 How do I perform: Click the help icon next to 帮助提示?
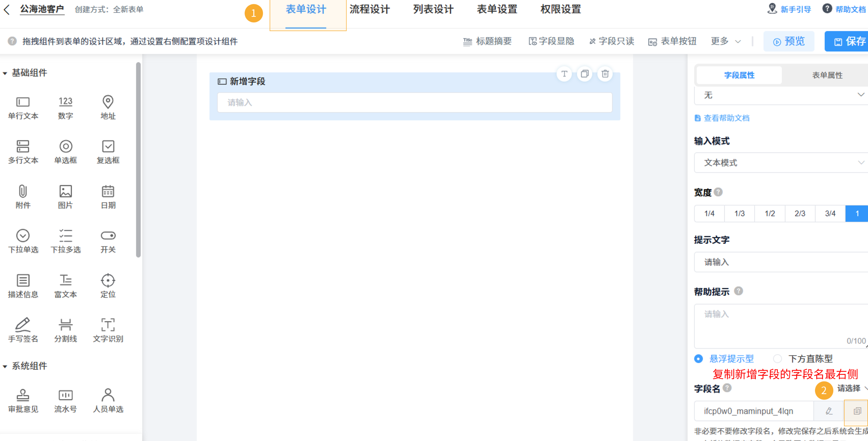tap(738, 291)
